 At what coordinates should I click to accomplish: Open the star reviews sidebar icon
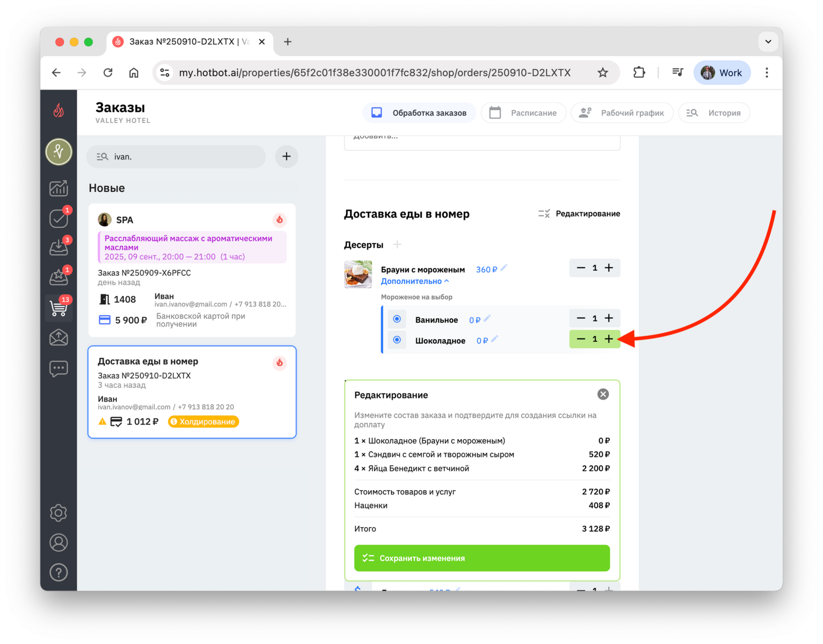pos(59,277)
